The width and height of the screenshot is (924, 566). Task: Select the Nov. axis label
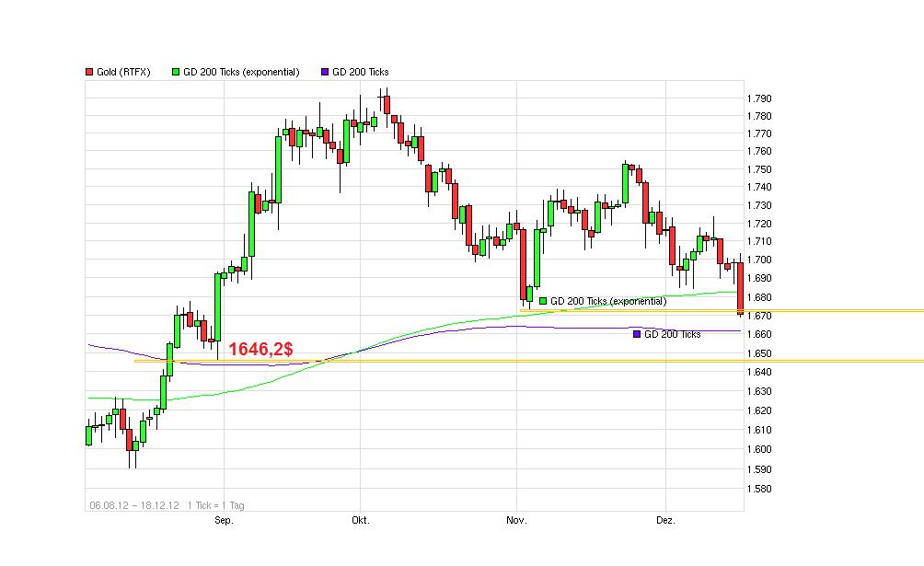click(x=515, y=520)
